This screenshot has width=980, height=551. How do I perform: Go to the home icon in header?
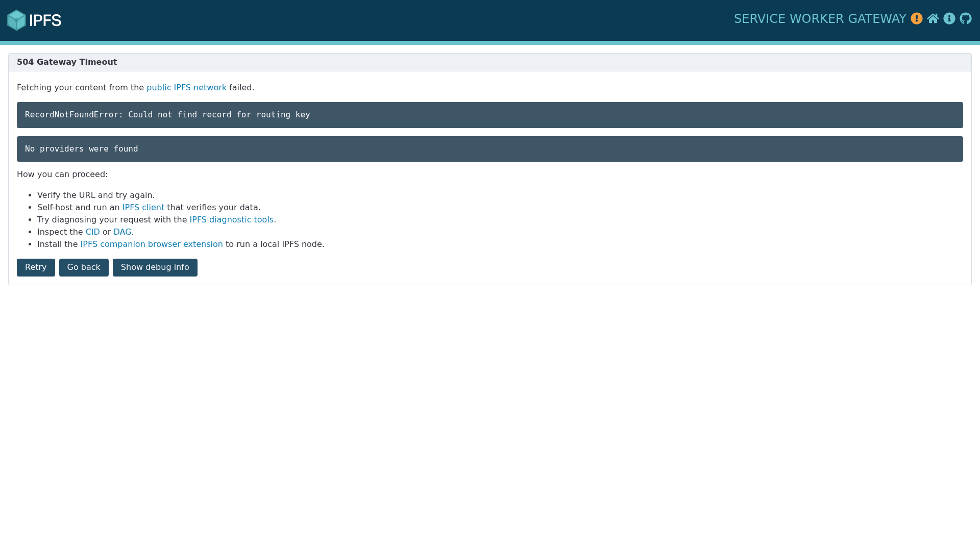pyautogui.click(x=933, y=19)
